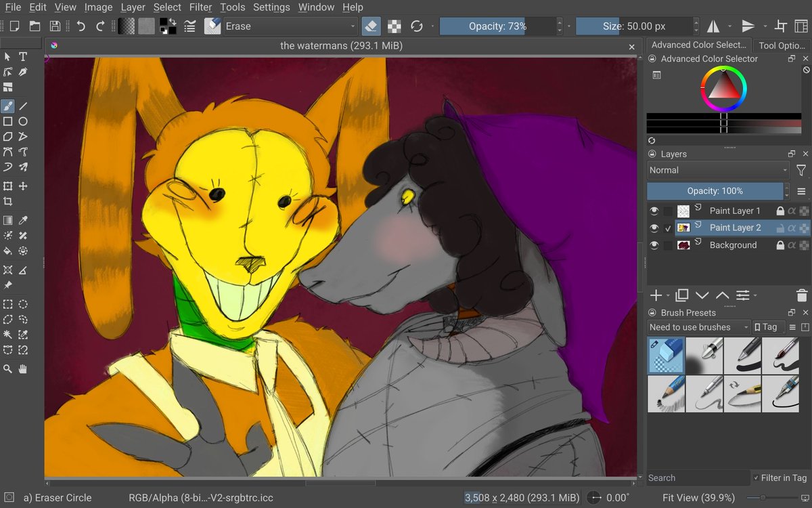Select the Move tool
Viewport: 812px width, 508px height.
pyautogui.click(x=23, y=186)
